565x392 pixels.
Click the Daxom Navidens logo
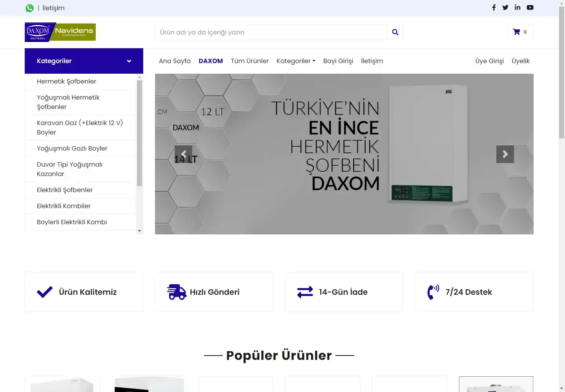[60, 32]
